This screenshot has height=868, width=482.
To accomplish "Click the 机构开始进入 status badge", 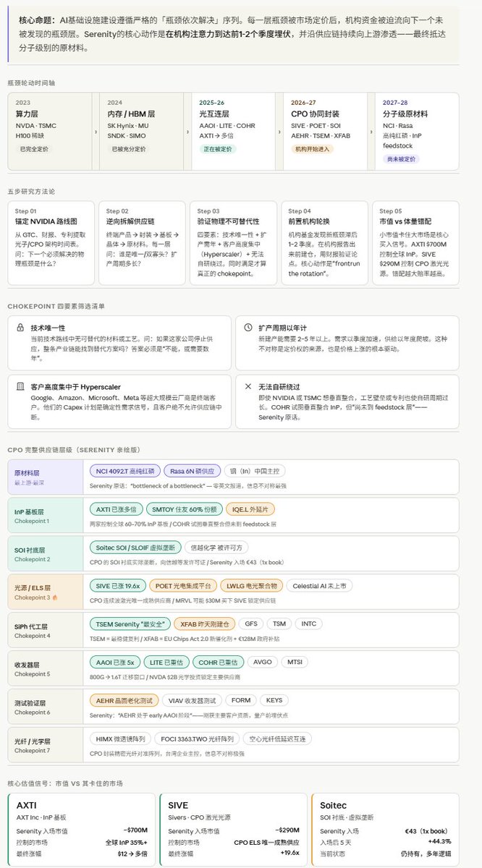I will pos(313,148).
